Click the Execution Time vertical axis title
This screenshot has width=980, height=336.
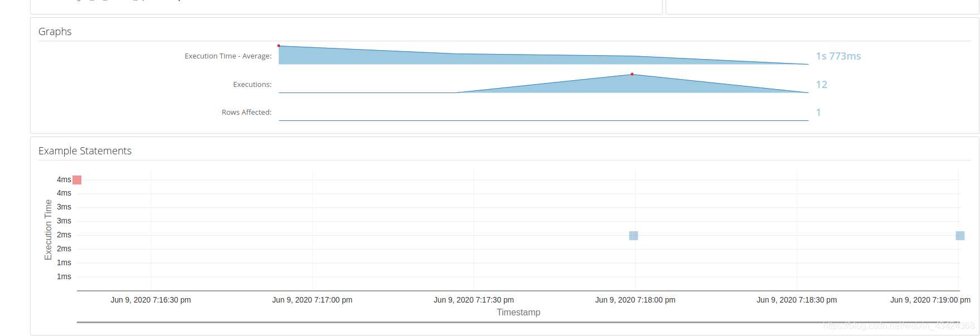click(48, 230)
